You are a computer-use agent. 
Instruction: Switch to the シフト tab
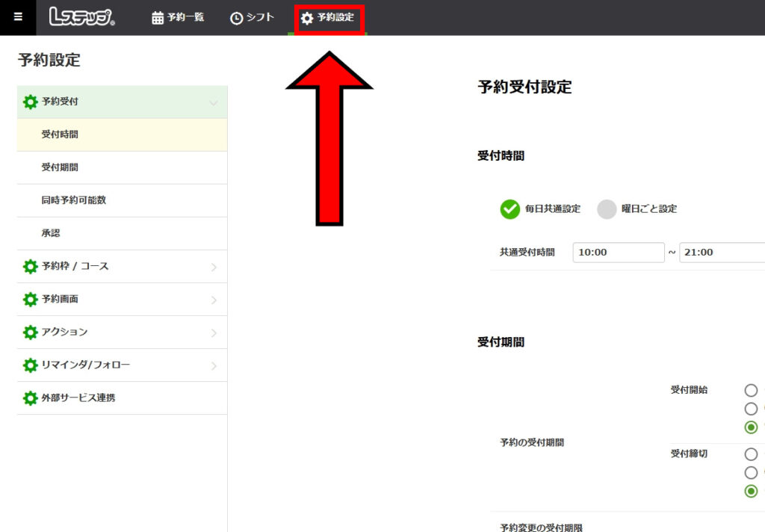click(252, 18)
